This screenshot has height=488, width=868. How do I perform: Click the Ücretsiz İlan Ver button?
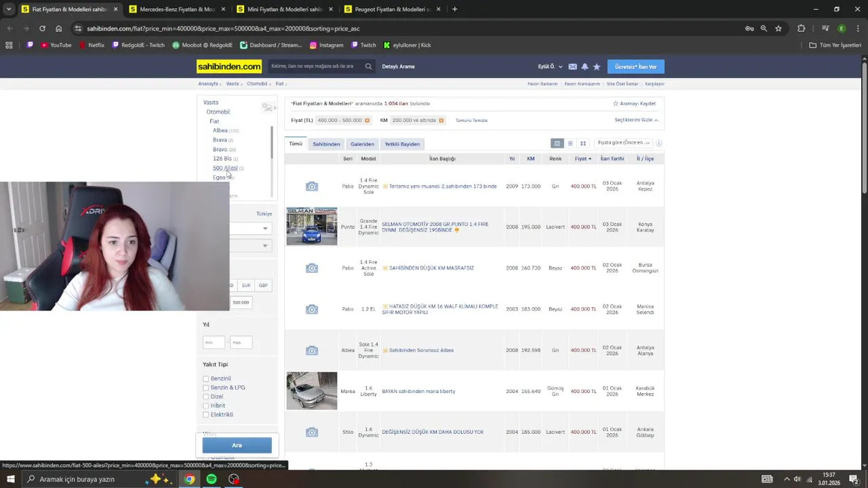pyautogui.click(x=635, y=66)
